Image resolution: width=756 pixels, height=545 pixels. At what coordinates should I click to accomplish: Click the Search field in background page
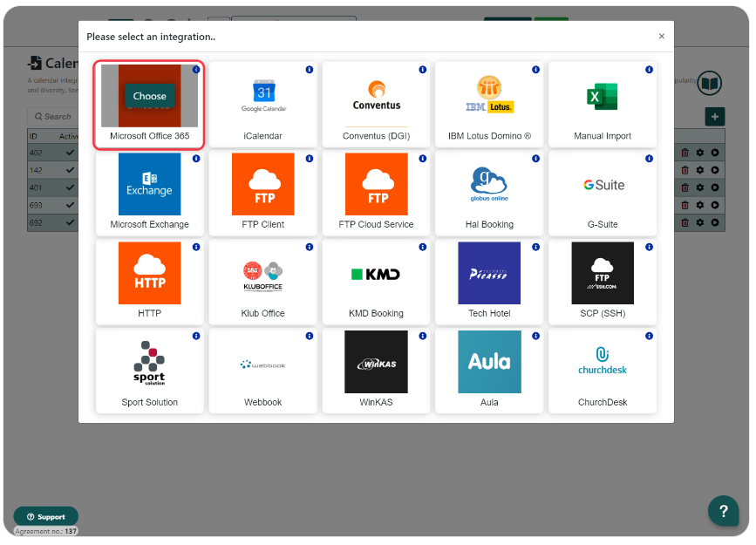(x=53, y=116)
